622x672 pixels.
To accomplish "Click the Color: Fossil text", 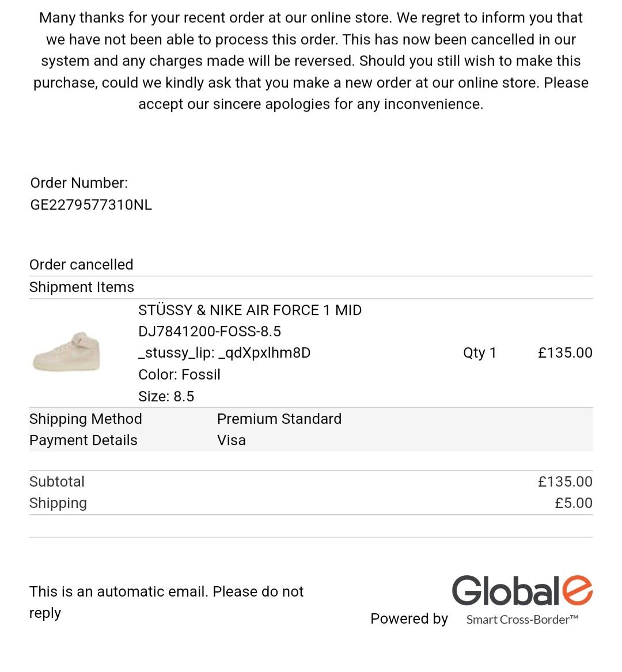I will 179,375.
